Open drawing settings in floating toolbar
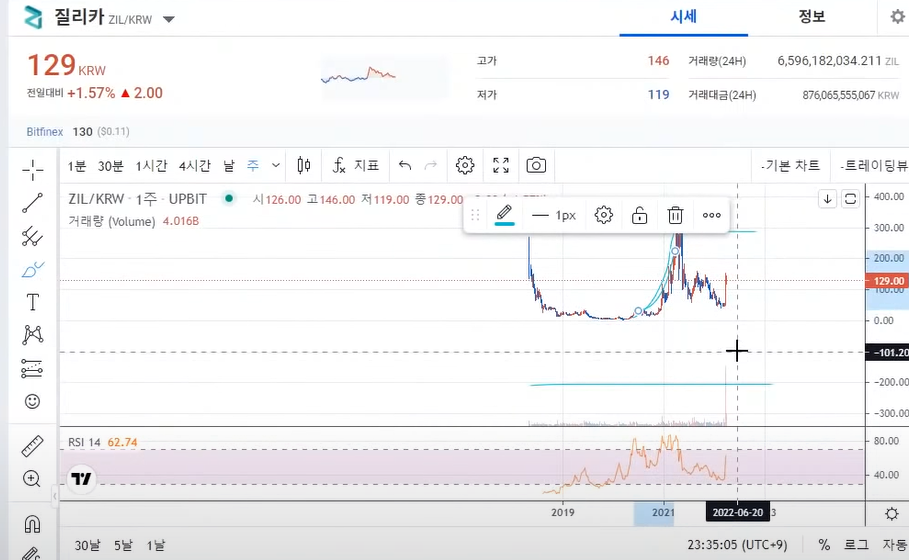 click(x=603, y=215)
